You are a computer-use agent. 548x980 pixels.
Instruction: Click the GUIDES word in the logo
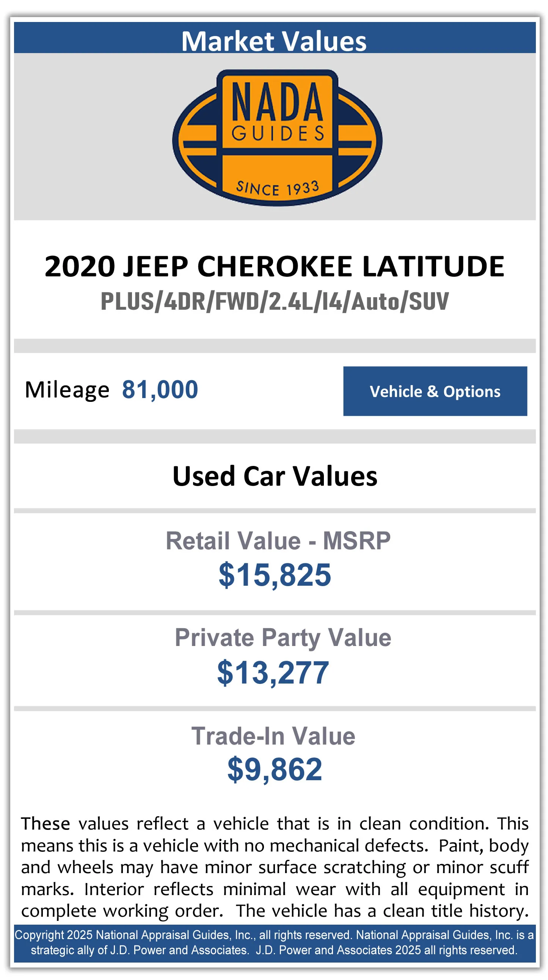pos(278,133)
